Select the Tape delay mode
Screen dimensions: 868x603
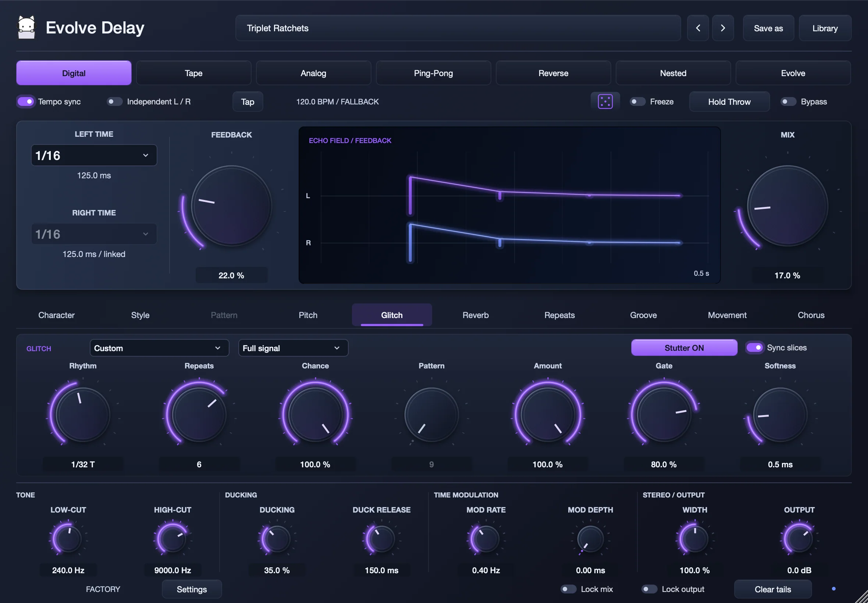[x=193, y=73]
